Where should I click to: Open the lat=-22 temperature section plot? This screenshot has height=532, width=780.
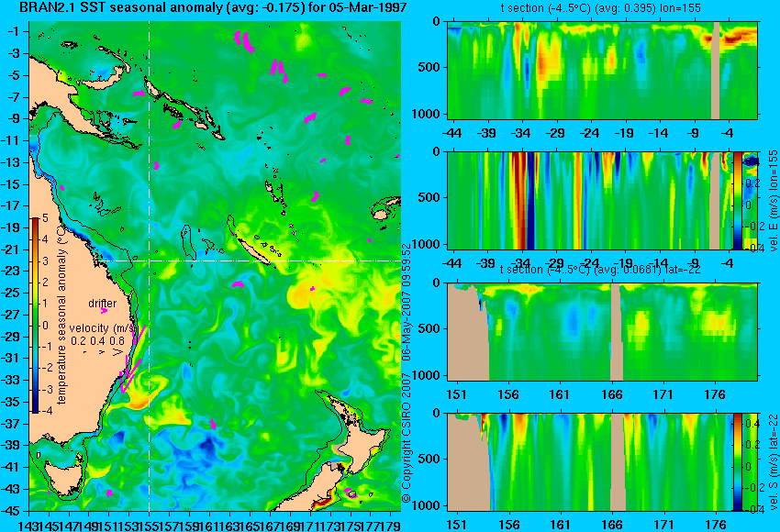(602, 332)
